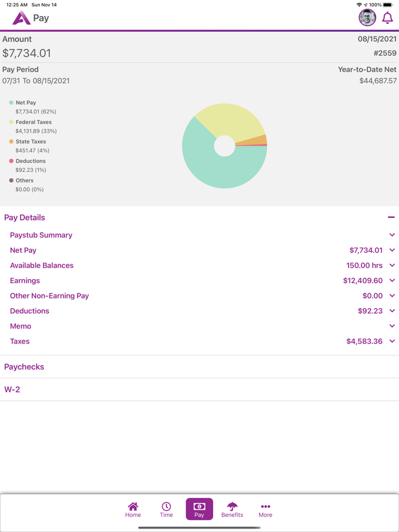Select the Pay tab
Viewport: 399px width, 532px height.
(x=199, y=509)
